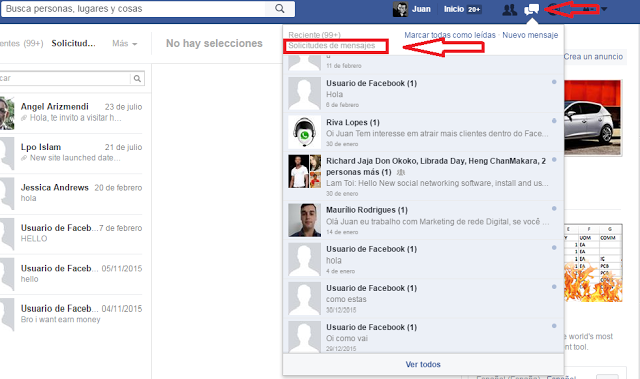The height and width of the screenshot is (379, 640).
Task: Mark the 'Hola' Usuario de Facebook message as read
Action: 554,82
